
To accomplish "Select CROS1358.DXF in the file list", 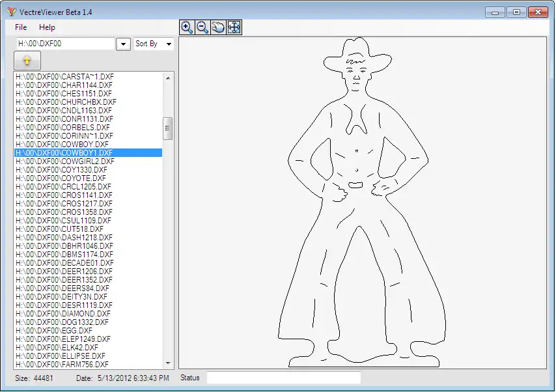I will (89, 212).
